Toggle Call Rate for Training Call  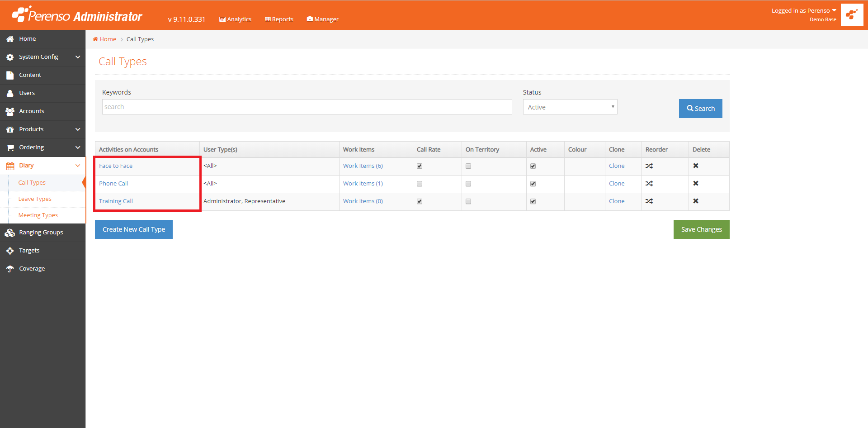tap(420, 201)
